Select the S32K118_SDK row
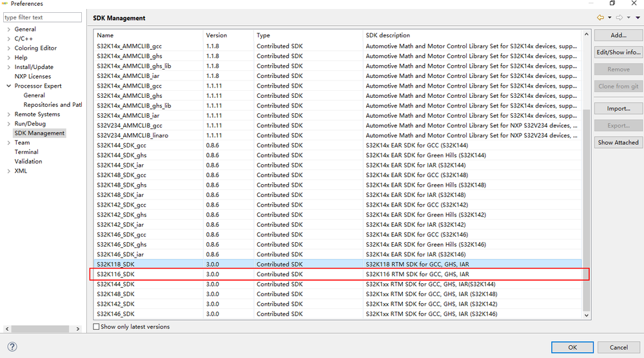644x358 pixels. click(x=338, y=265)
